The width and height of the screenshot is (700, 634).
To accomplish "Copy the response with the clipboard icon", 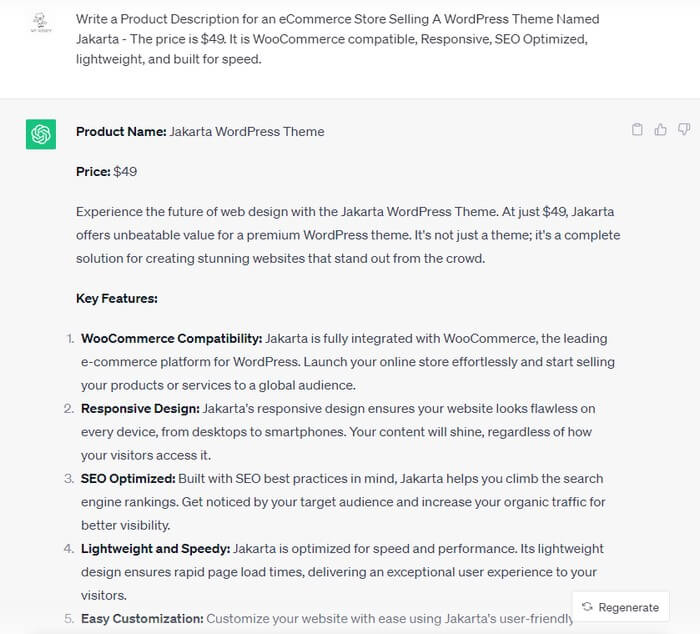I will pos(637,129).
